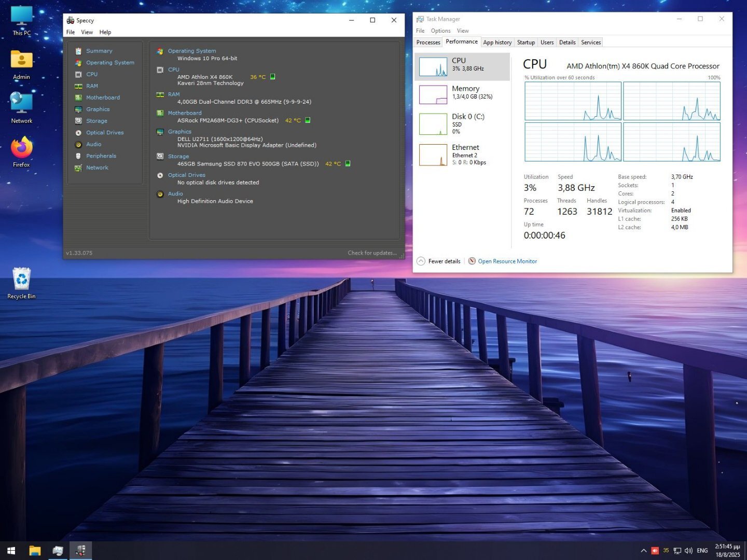Viewport: 747px width, 560px height.
Task: Switch to the Startup tab
Action: coord(526,43)
